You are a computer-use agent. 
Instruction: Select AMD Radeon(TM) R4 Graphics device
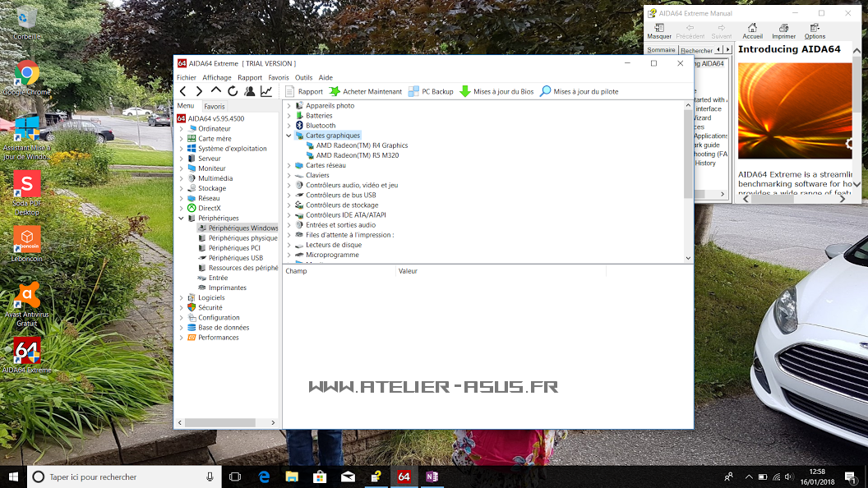click(x=362, y=145)
